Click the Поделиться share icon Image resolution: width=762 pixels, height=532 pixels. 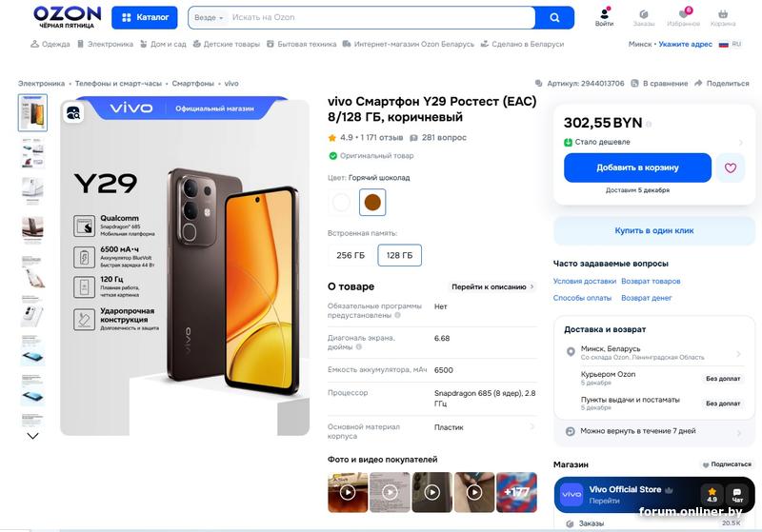click(698, 84)
